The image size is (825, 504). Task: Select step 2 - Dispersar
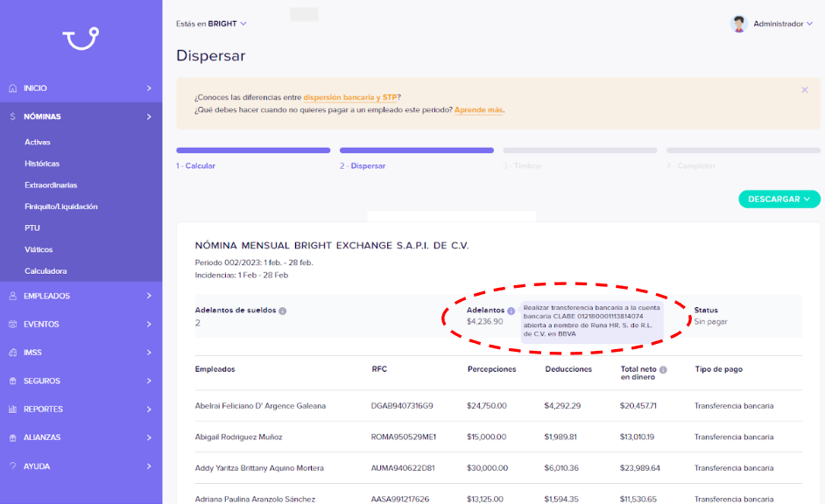point(363,166)
